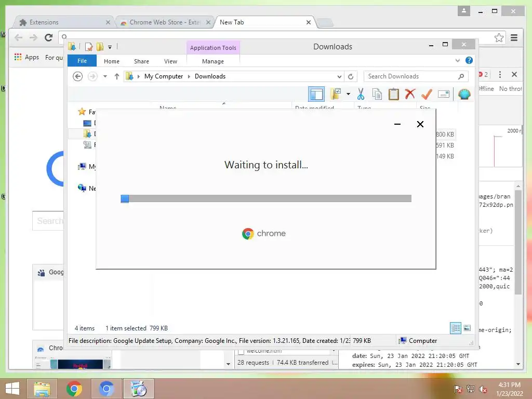Open DevTools three-dot menu

coord(500,74)
